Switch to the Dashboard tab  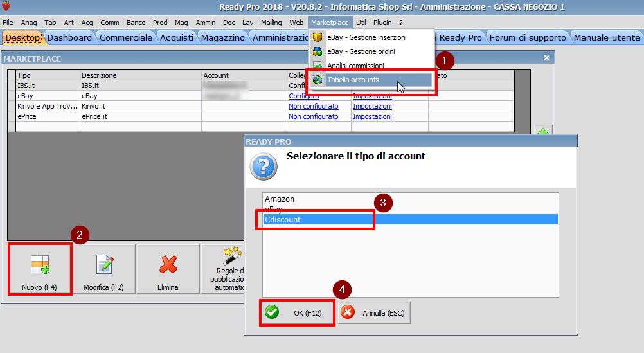70,37
